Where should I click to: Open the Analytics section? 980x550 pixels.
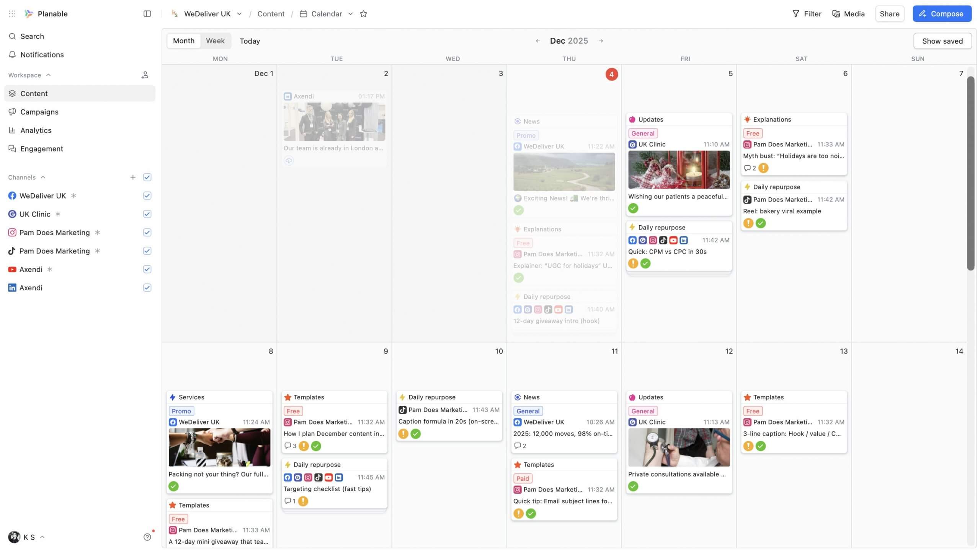[36, 130]
